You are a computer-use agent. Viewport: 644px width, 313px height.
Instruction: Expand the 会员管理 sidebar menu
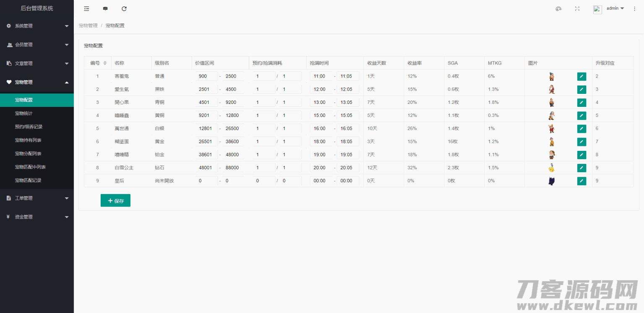click(37, 45)
